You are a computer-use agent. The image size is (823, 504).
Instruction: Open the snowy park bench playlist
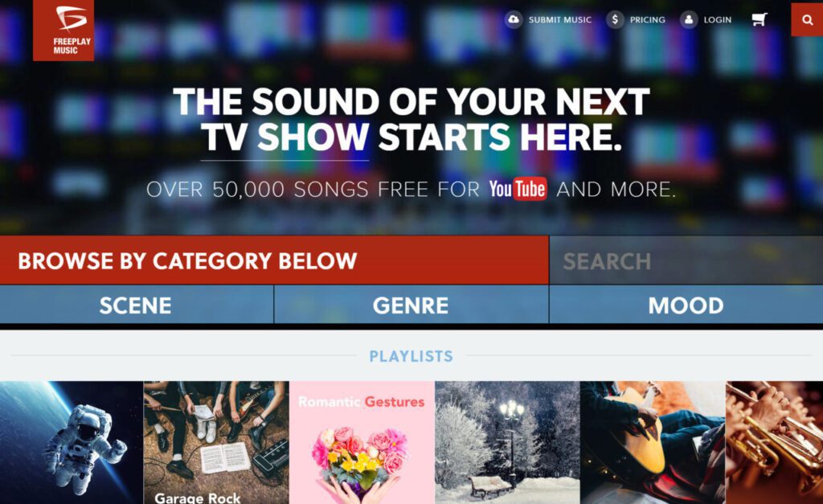point(507,443)
